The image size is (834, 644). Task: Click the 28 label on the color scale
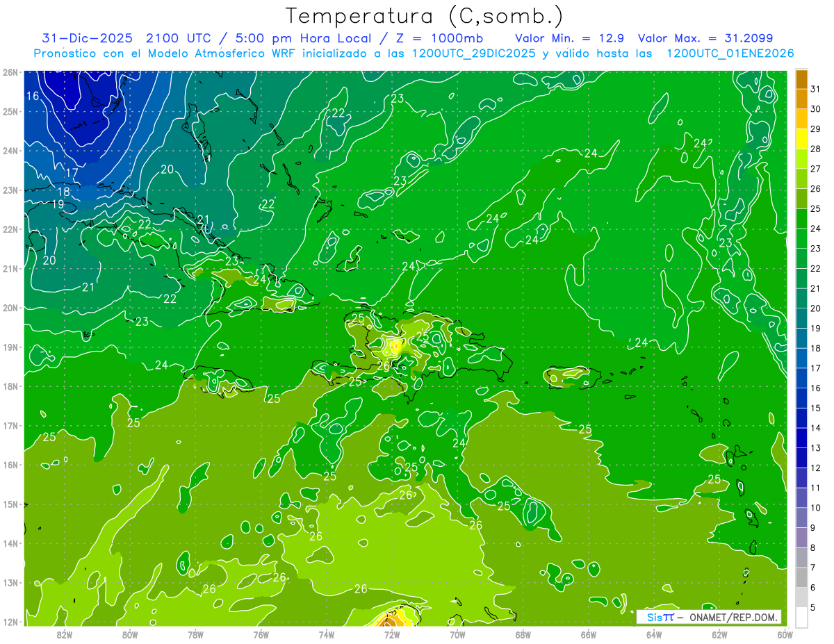pyautogui.click(x=816, y=149)
